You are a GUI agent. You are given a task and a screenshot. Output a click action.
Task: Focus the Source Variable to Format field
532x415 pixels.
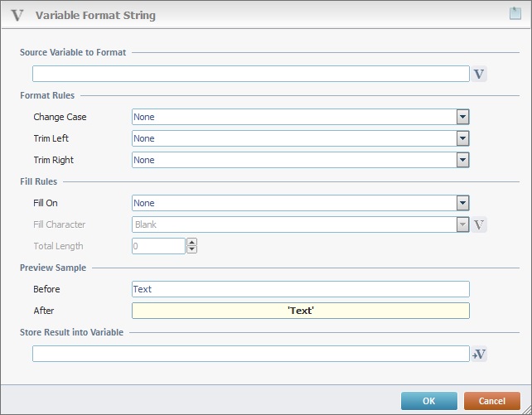[250, 74]
